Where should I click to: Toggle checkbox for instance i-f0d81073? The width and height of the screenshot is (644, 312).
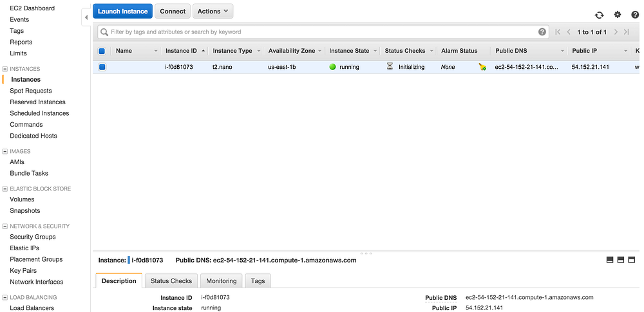[x=102, y=67]
